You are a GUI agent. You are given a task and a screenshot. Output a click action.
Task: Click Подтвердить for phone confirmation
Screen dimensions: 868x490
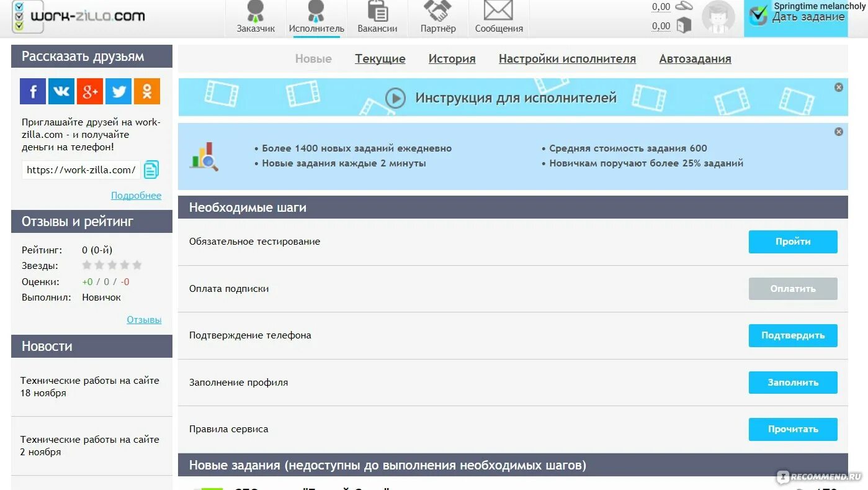coord(793,335)
